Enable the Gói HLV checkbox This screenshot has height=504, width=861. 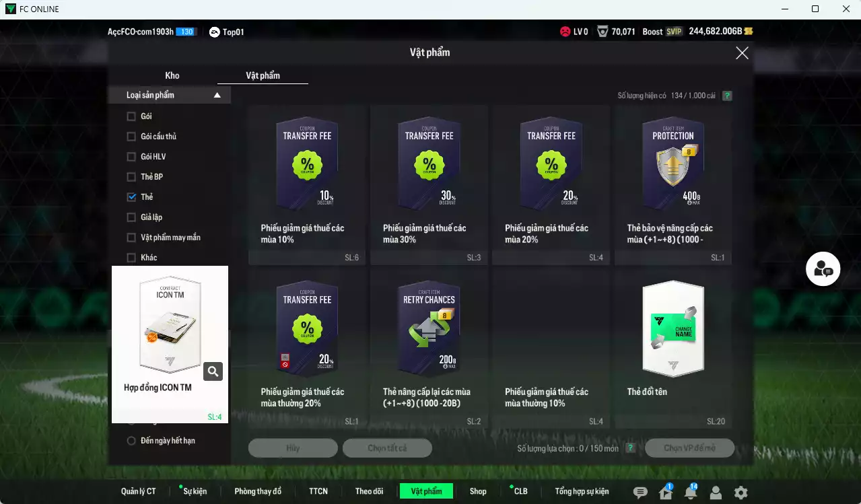pyautogui.click(x=131, y=157)
